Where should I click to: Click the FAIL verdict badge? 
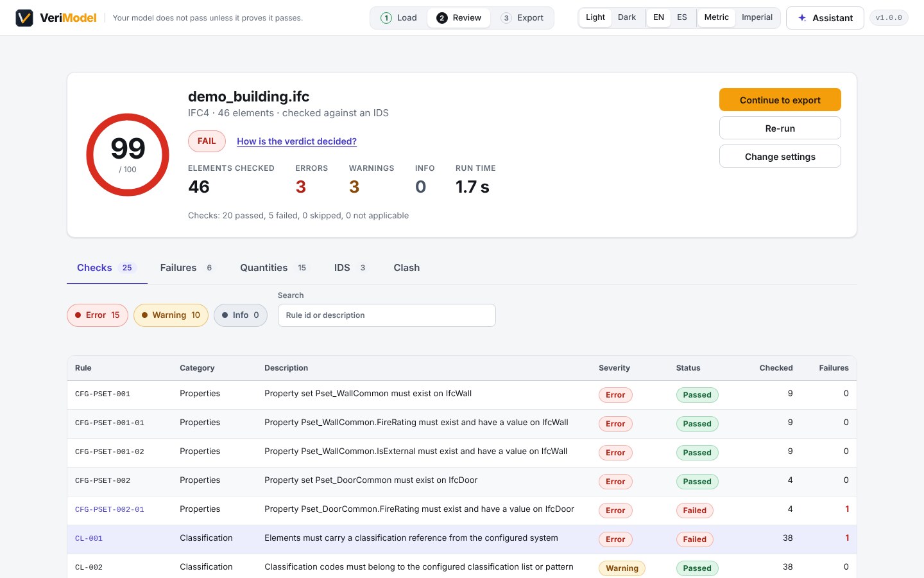[207, 141]
